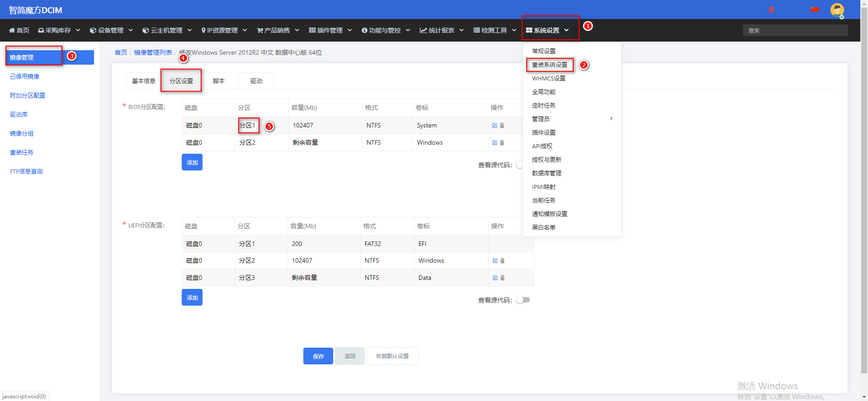This screenshot has height=401, width=868.
Task: Select 重装系统设置 menu item
Action: coord(550,65)
